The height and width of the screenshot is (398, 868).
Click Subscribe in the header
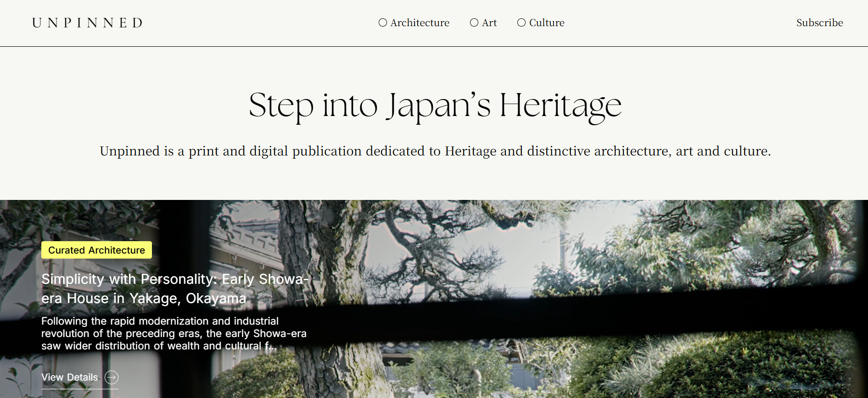point(819,23)
